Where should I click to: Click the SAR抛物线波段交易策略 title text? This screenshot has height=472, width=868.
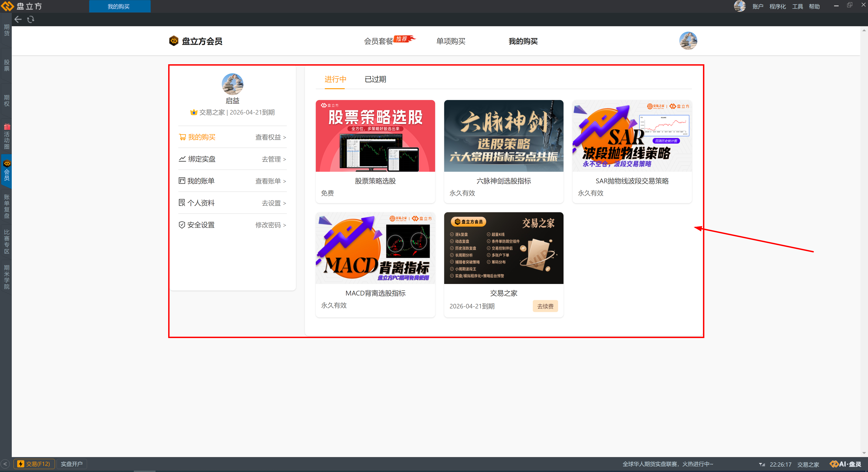(x=632, y=181)
